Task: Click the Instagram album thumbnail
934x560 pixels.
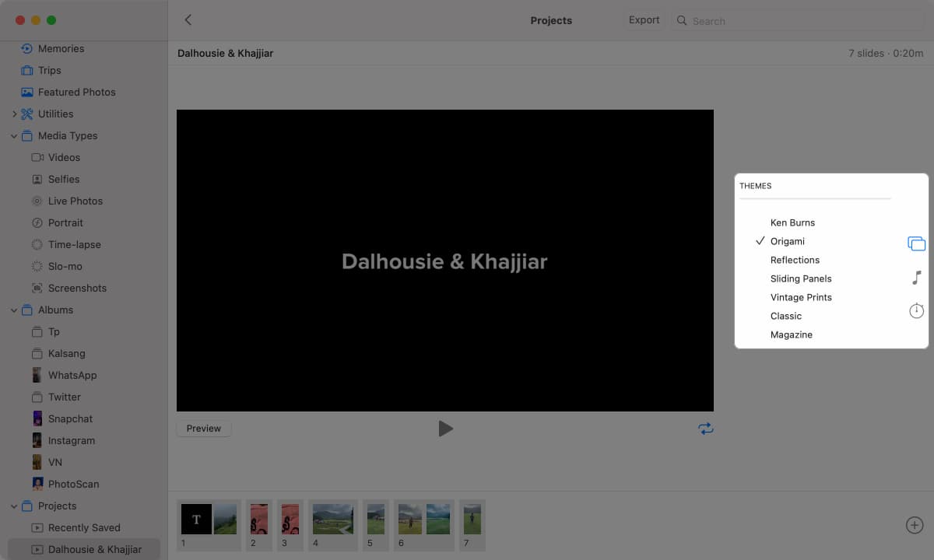Action: 37,440
